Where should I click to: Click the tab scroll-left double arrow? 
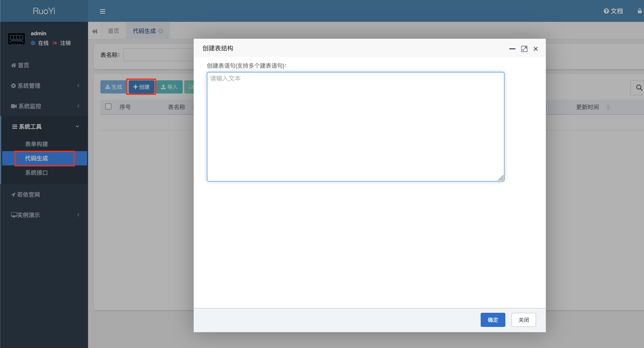pos(94,31)
